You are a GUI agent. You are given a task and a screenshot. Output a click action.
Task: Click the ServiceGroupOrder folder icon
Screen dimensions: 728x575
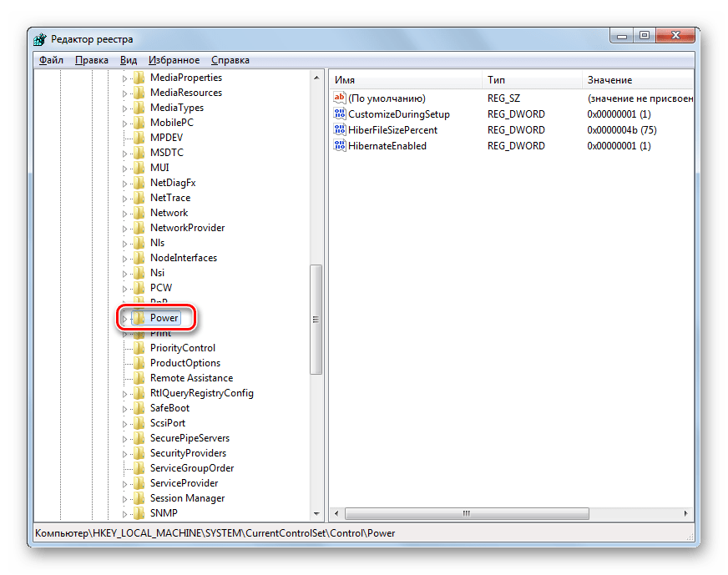pyautogui.click(x=139, y=468)
